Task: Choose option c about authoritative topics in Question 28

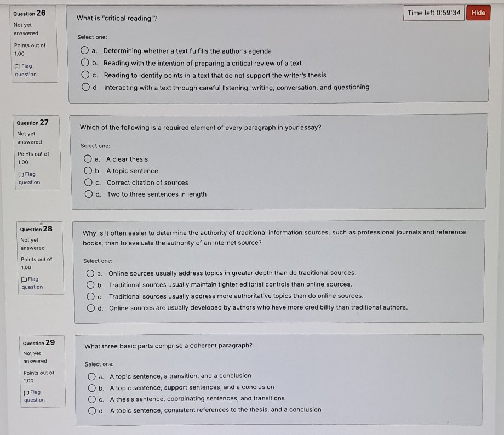Action: pyautogui.click(x=91, y=296)
